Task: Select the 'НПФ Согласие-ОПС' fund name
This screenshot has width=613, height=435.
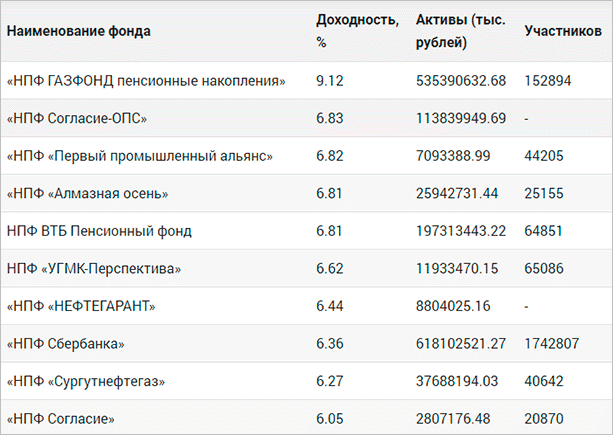Action: pos(77,118)
